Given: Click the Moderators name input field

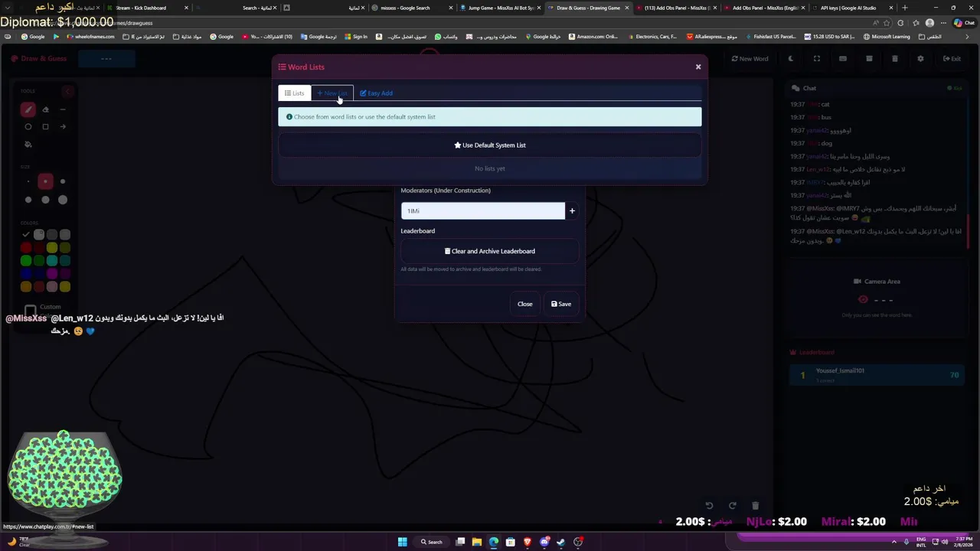Looking at the screenshot, I should tap(483, 210).
